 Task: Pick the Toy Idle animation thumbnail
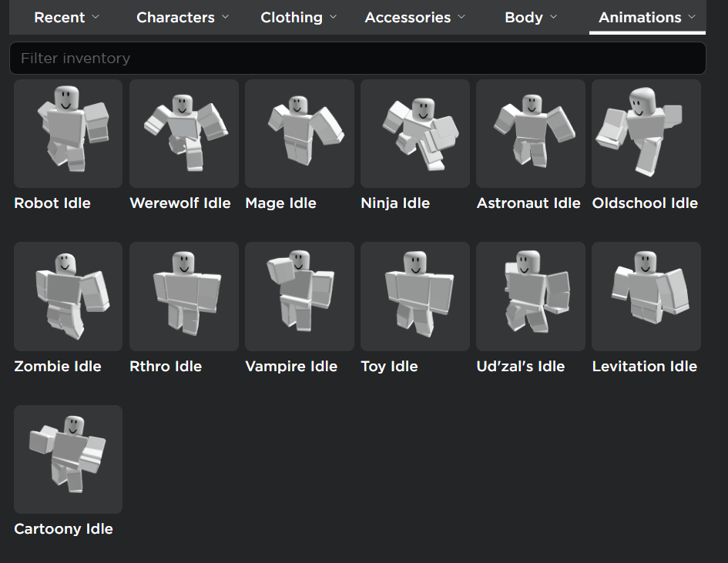415,297
